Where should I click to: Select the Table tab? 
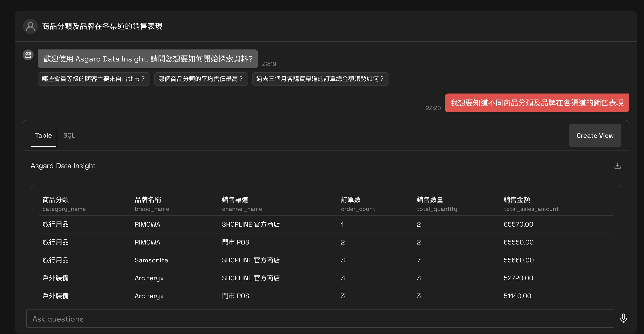(44, 135)
